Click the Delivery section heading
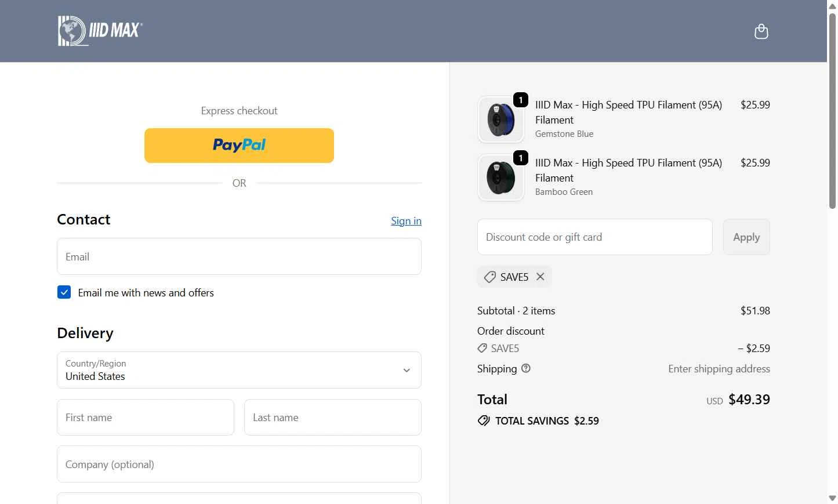The width and height of the screenshot is (838, 504). [85, 333]
